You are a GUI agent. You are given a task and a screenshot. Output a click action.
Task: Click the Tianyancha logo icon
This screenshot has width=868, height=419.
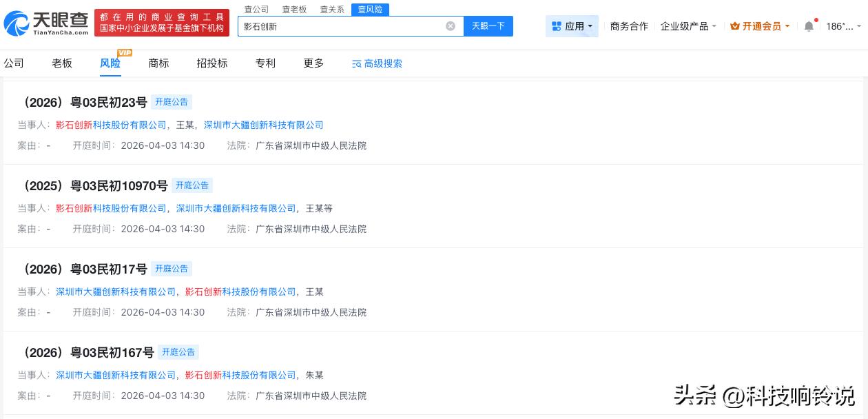pyautogui.click(x=18, y=21)
